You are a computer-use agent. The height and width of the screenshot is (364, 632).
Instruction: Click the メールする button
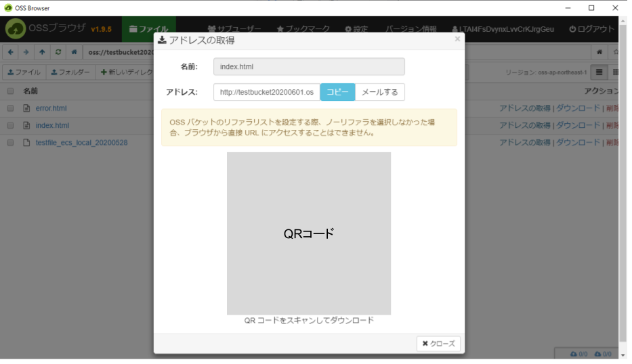(x=380, y=92)
